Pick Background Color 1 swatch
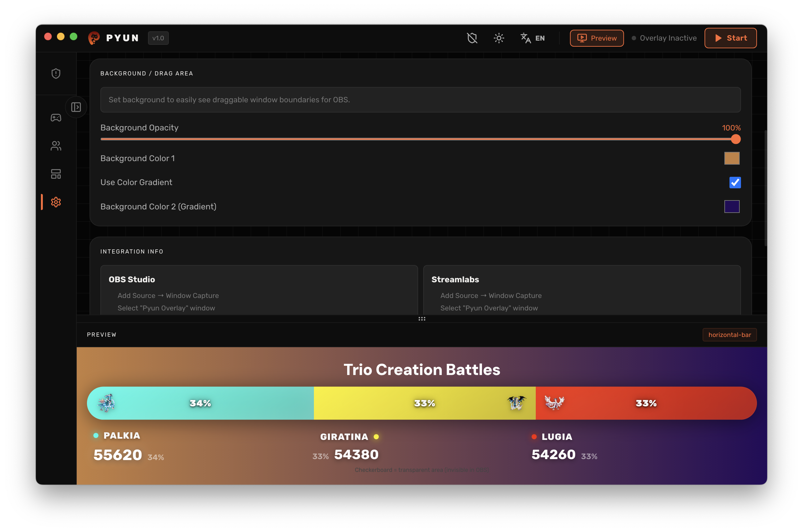 click(x=732, y=159)
